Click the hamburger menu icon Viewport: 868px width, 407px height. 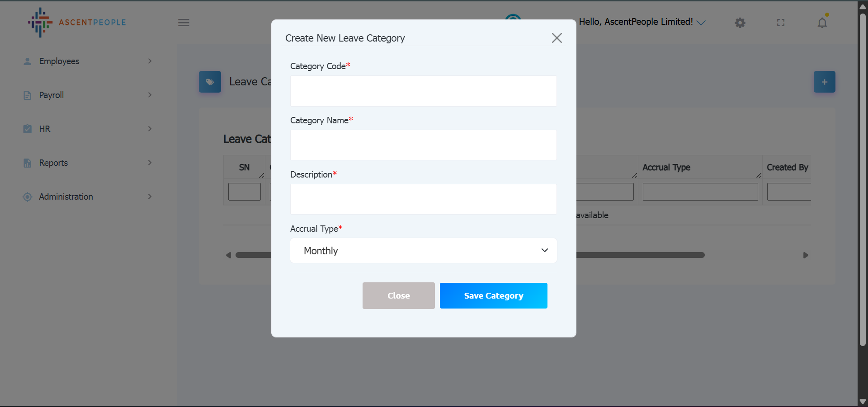pyautogui.click(x=184, y=23)
